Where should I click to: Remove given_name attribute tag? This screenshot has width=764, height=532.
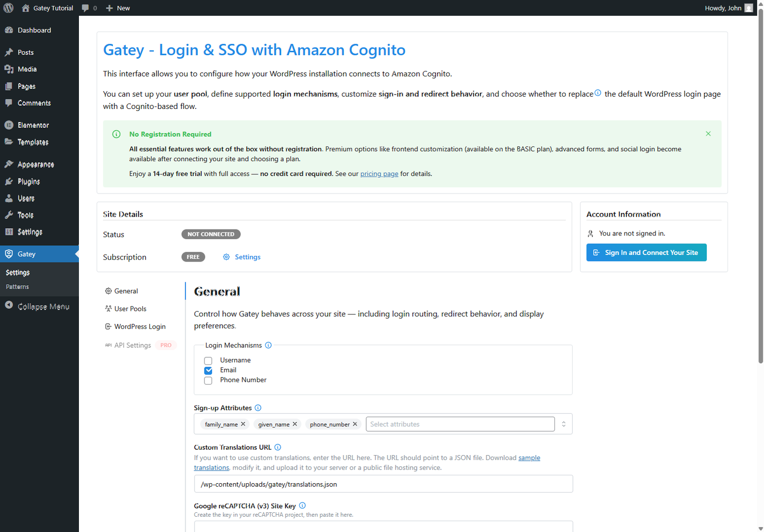pyautogui.click(x=295, y=424)
